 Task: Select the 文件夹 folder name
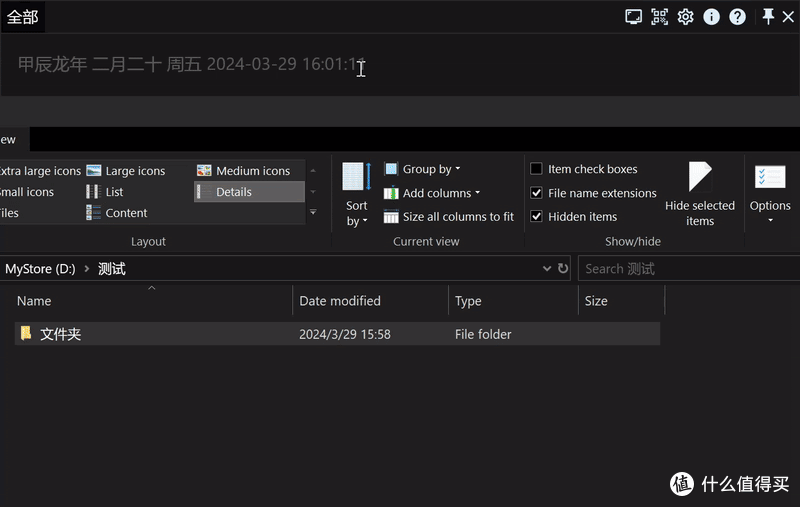(x=61, y=334)
